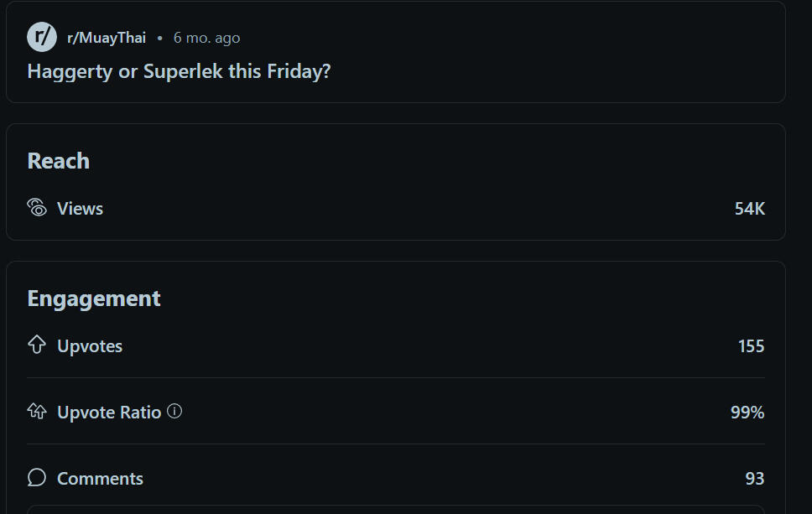Image resolution: width=812 pixels, height=514 pixels.
Task: Open the "Haggerty or Superlek this Friday?" post
Action: (179, 71)
